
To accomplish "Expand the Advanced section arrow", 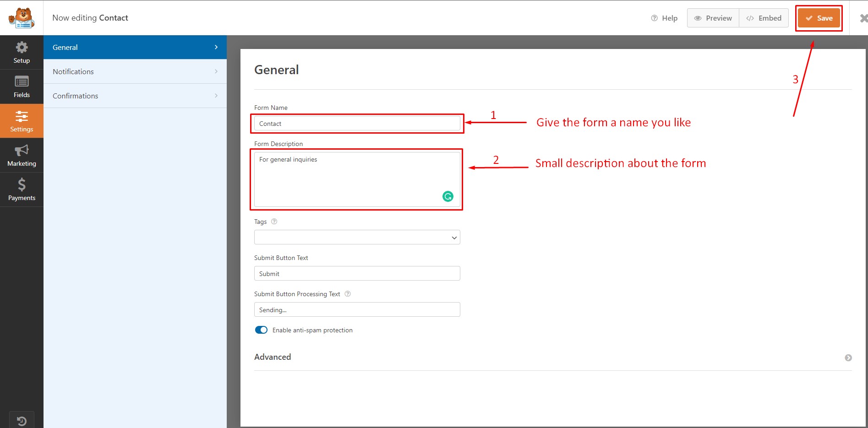I will [848, 358].
